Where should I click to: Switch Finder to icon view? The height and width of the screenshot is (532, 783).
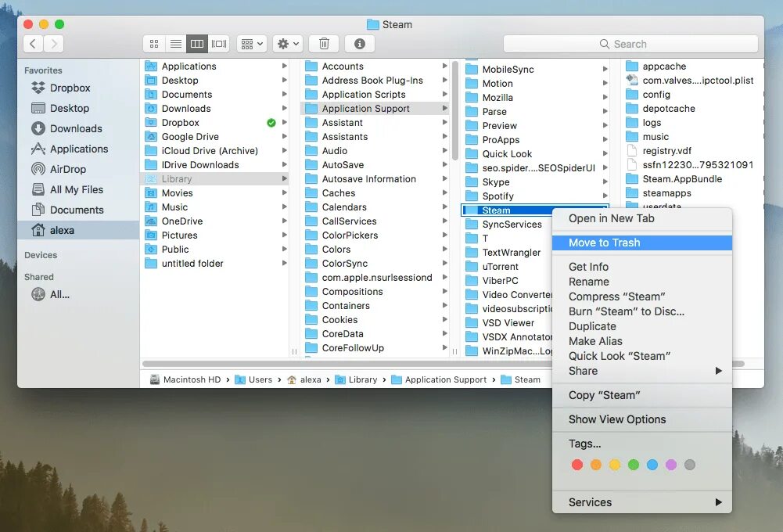point(154,44)
